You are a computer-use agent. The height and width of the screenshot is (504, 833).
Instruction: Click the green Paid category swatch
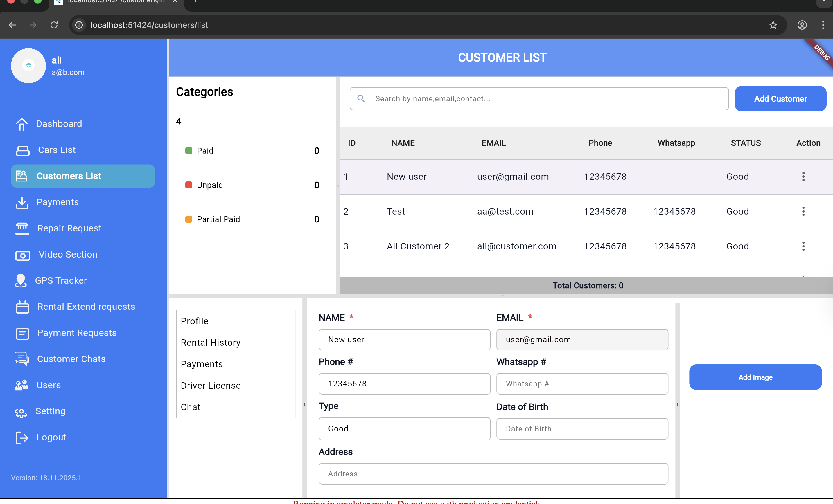pyautogui.click(x=188, y=151)
